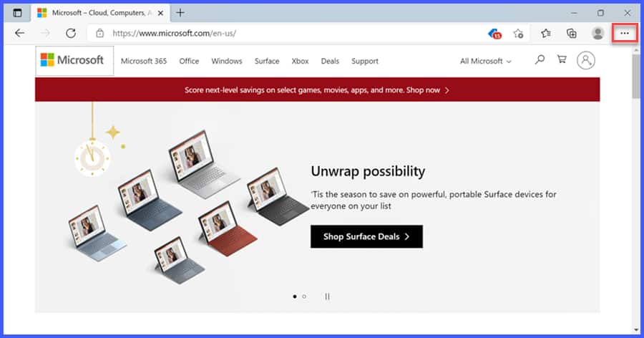This screenshot has width=644, height=338.
Task: Open the Xbox menu item
Action: click(x=300, y=62)
